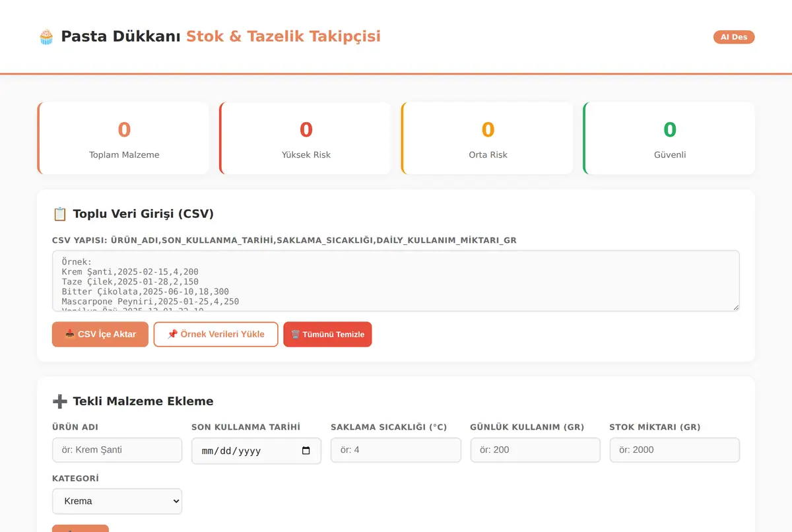Click the Yüksek Risk stat card

click(x=306, y=138)
